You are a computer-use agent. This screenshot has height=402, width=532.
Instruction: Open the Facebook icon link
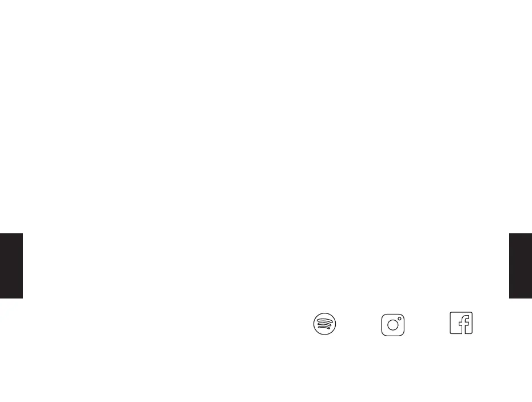[461, 323]
